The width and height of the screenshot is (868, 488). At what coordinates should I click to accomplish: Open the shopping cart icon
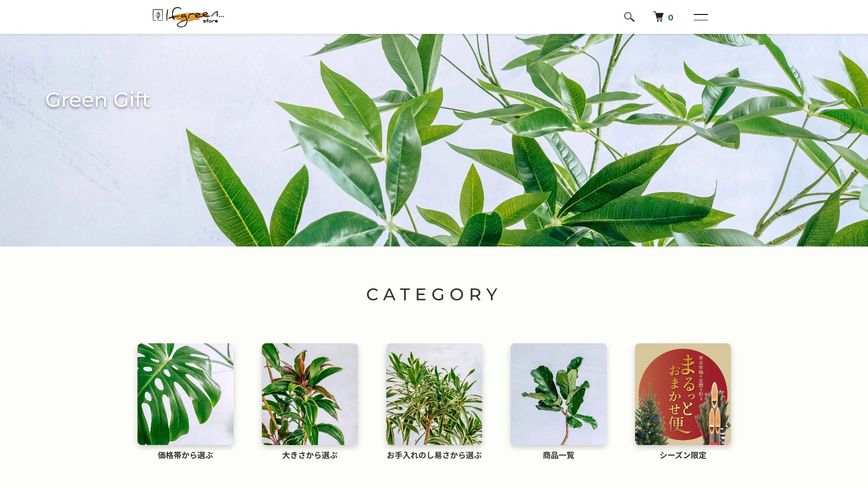tap(659, 17)
